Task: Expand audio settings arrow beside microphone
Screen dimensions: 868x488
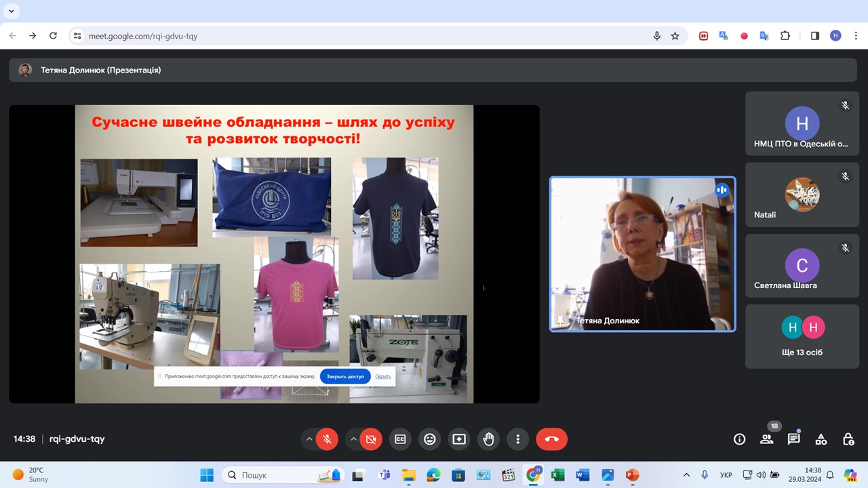Action: click(309, 439)
